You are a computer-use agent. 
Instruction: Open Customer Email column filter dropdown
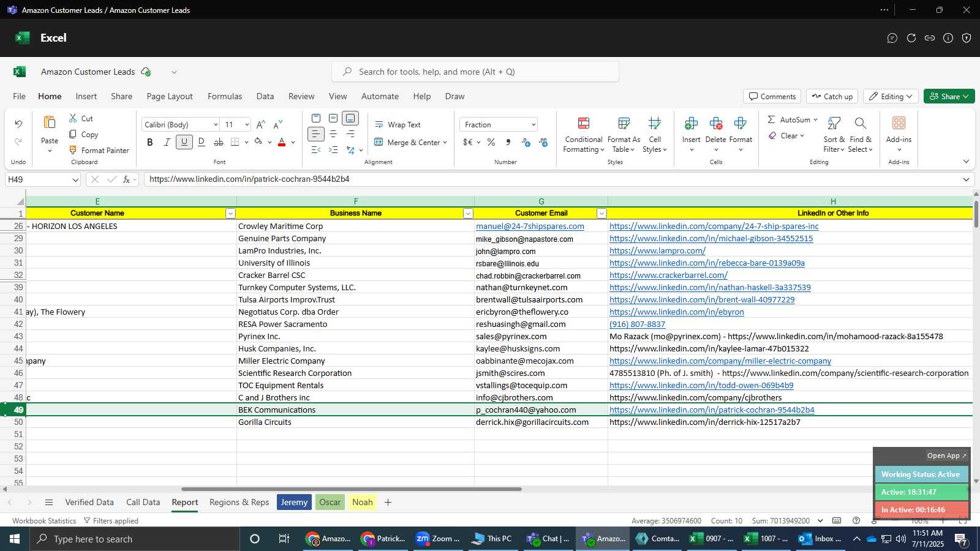pyautogui.click(x=601, y=213)
